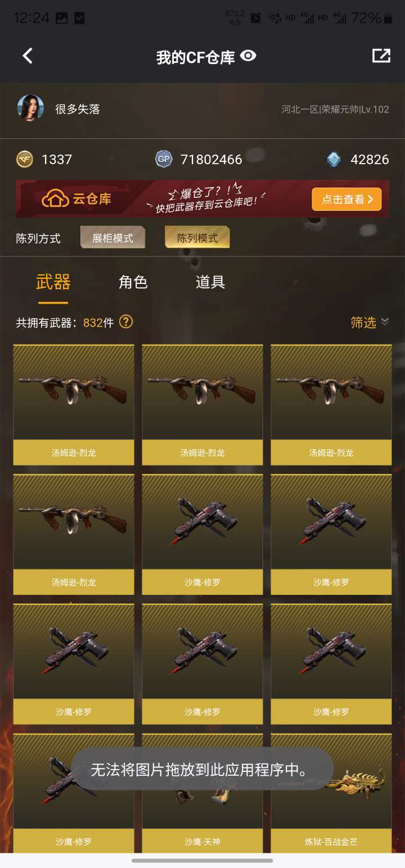This screenshot has width=405, height=868.
Task: Open the user avatar profile picture
Action: point(30,108)
